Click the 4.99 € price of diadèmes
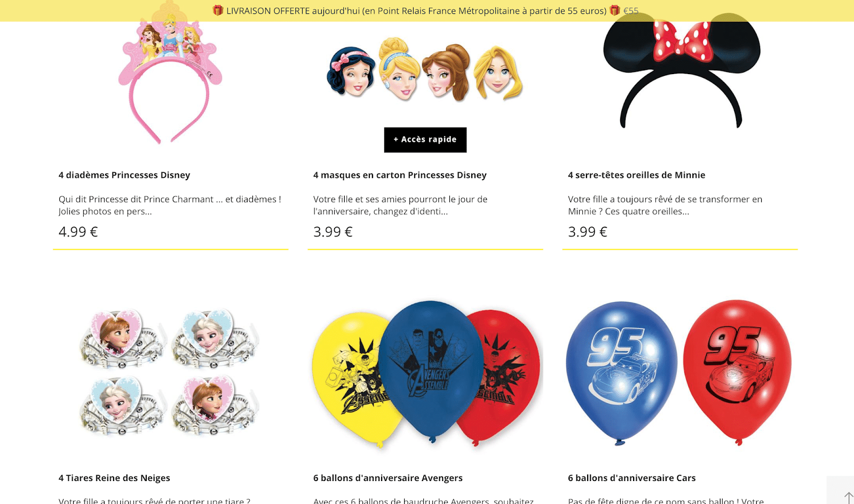 tap(78, 232)
